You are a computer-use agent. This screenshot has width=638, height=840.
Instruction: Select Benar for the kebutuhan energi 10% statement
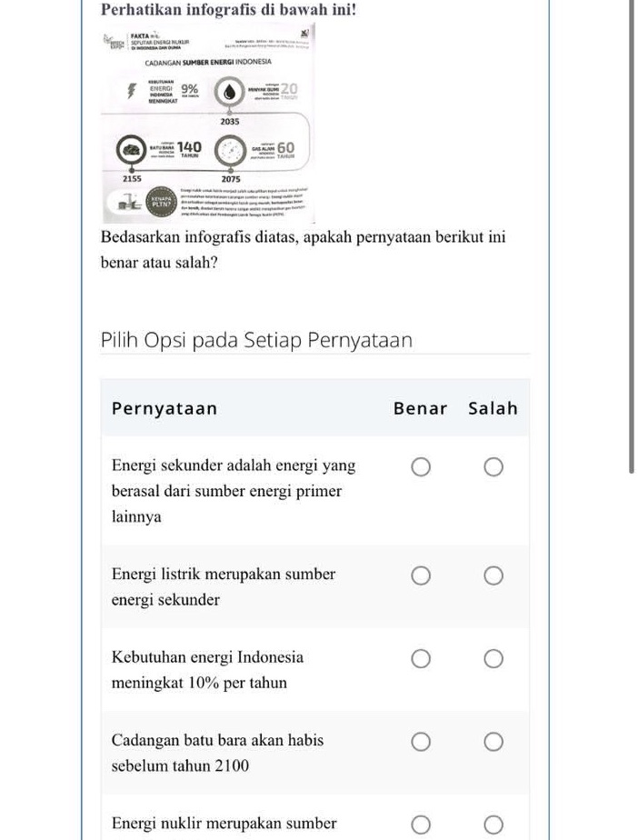click(421, 658)
